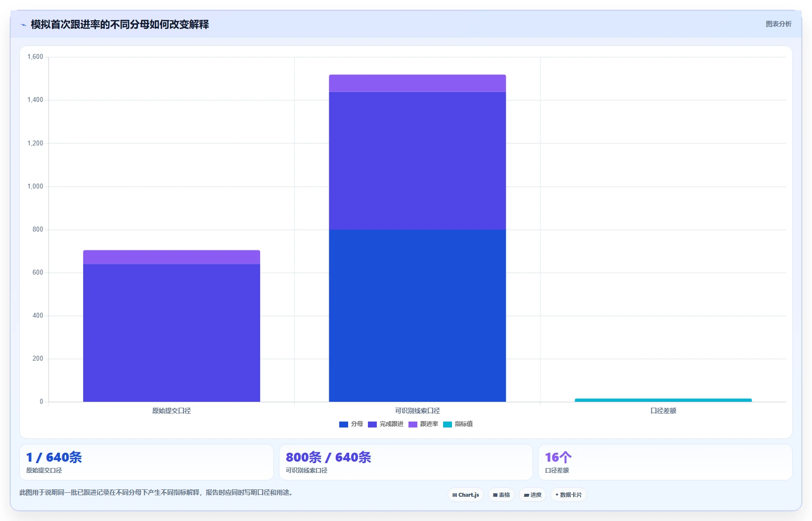The image size is (812, 521).
Task: Click the 原始提交口径 purple 跟进率 bar segment
Action: tap(172, 257)
